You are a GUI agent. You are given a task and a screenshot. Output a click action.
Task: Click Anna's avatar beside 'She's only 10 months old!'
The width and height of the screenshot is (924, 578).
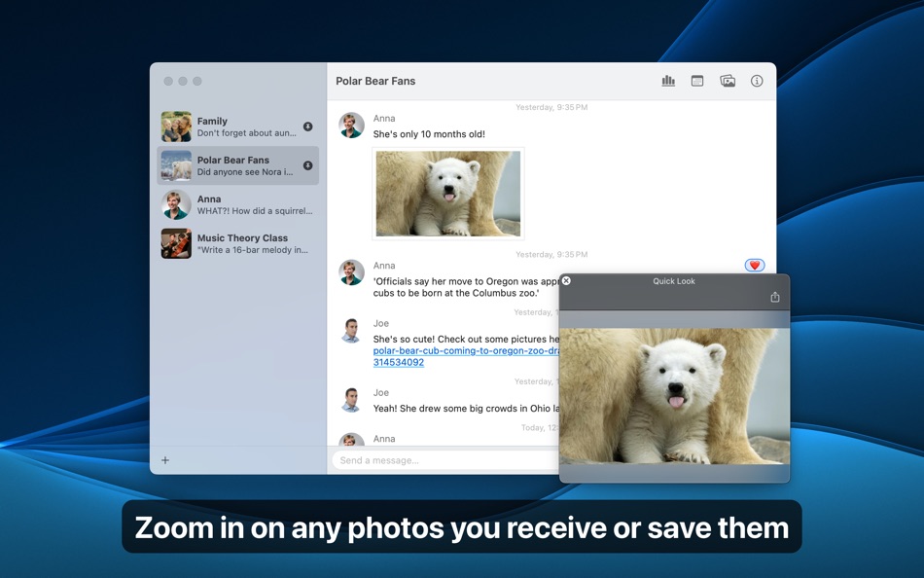click(351, 126)
